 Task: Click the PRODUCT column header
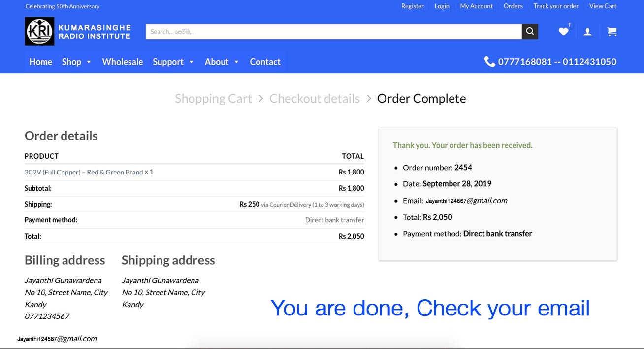click(41, 156)
